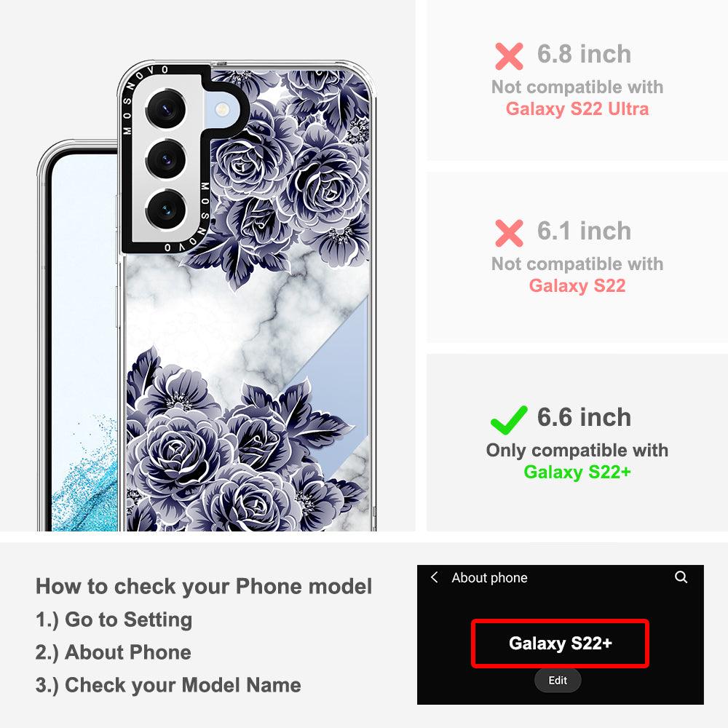Click the top camera lens on case
The width and height of the screenshot is (728, 728).
point(166,109)
